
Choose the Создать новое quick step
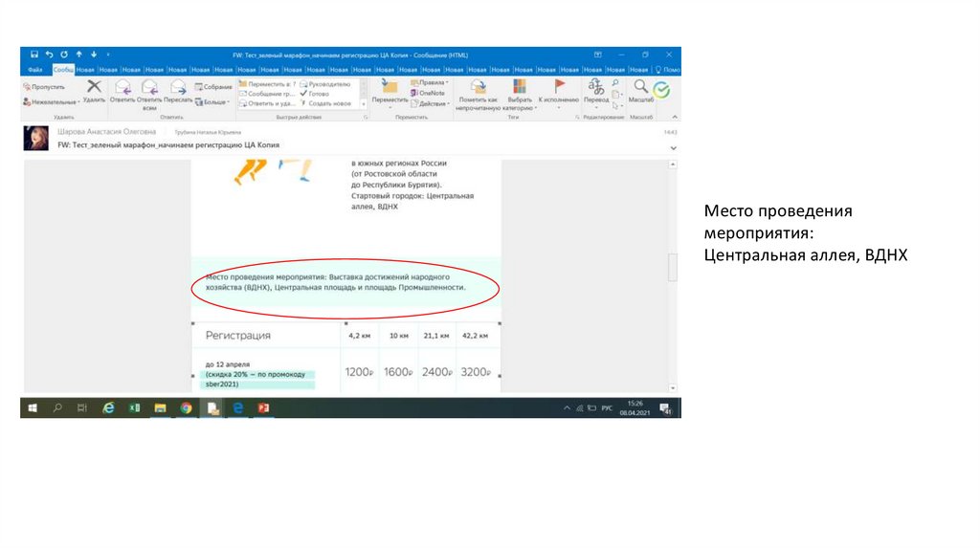point(325,103)
